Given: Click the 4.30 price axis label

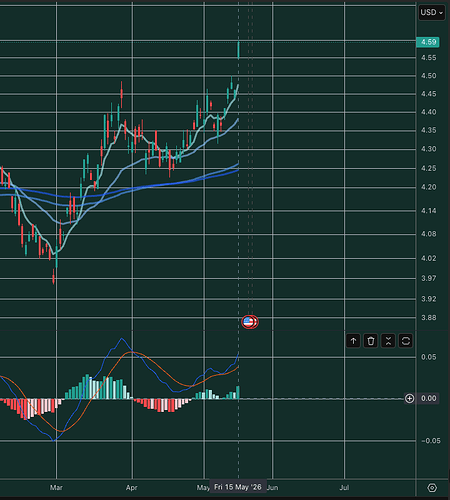Looking at the screenshot, I should 428,149.
